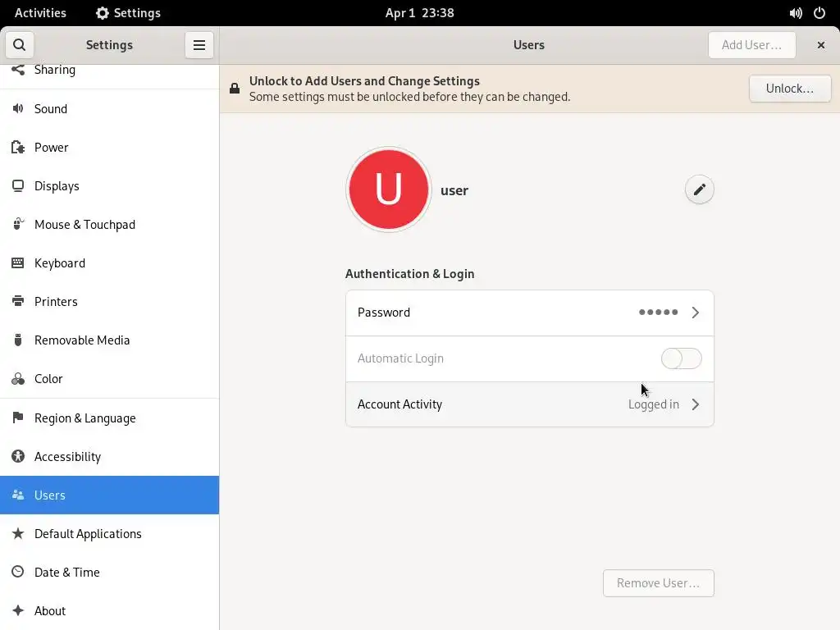Open the Activities overview
The height and width of the screenshot is (630, 840).
[41, 13]
